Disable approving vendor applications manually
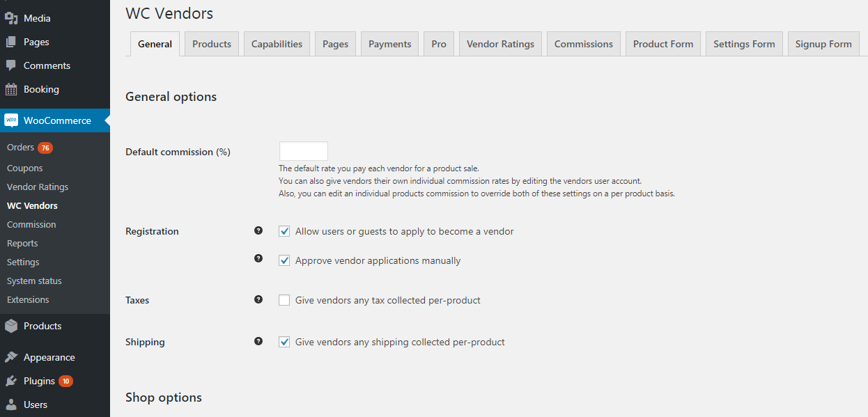 (284, 260)
